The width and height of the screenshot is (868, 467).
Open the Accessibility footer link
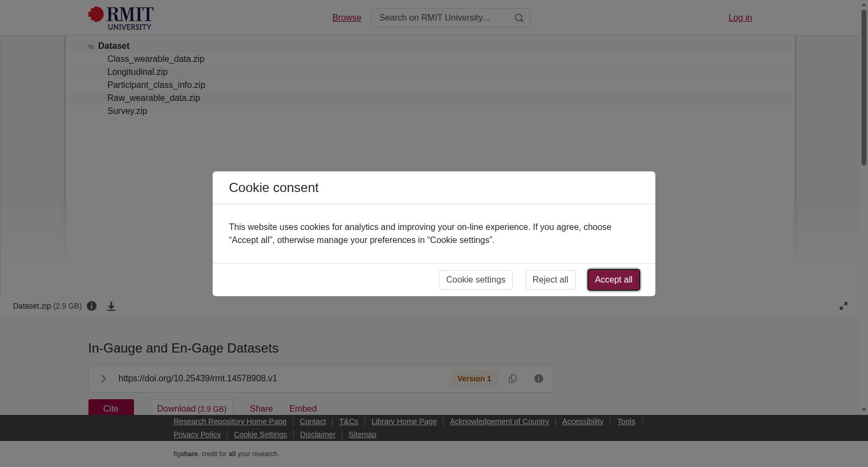[x=583, y=421]
